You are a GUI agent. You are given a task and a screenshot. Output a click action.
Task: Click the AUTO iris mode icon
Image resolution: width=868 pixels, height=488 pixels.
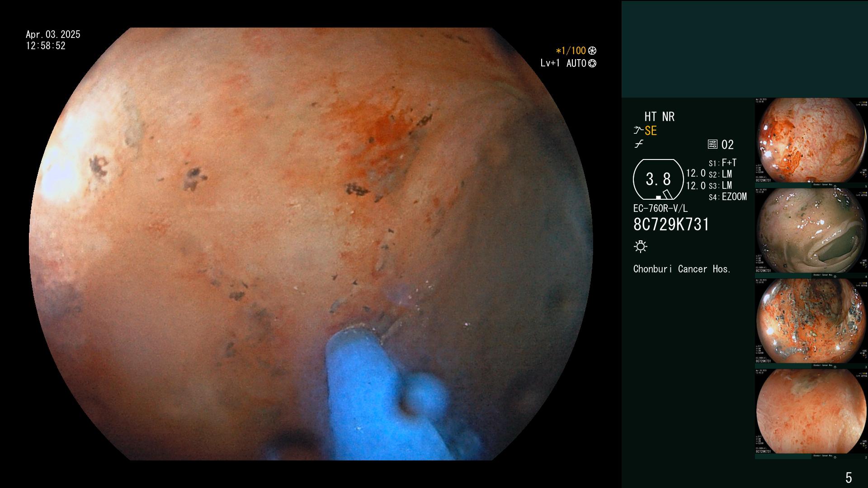point(592,63)
